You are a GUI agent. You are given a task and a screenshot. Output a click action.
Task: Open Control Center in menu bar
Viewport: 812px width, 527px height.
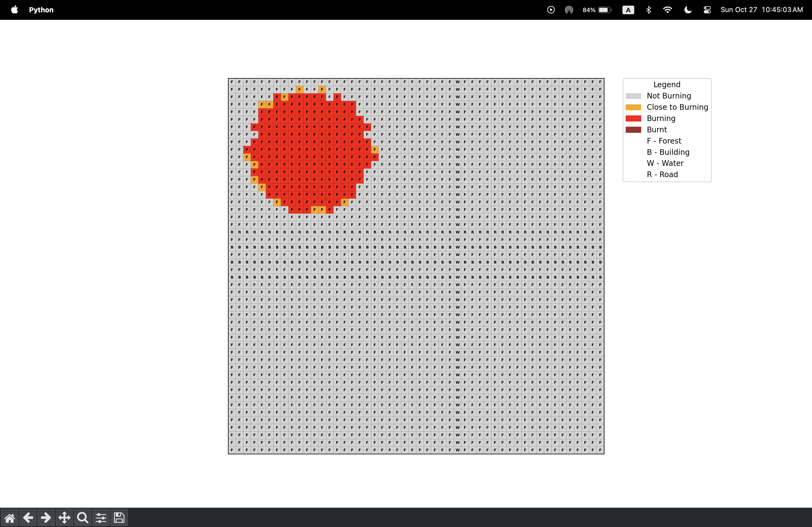[707, 10]
